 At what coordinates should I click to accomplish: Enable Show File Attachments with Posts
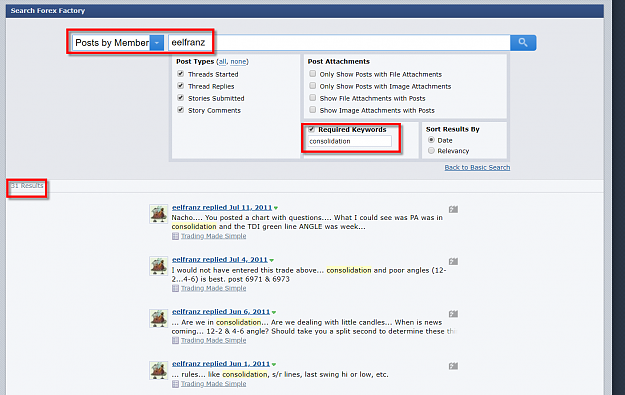point(312,98)
